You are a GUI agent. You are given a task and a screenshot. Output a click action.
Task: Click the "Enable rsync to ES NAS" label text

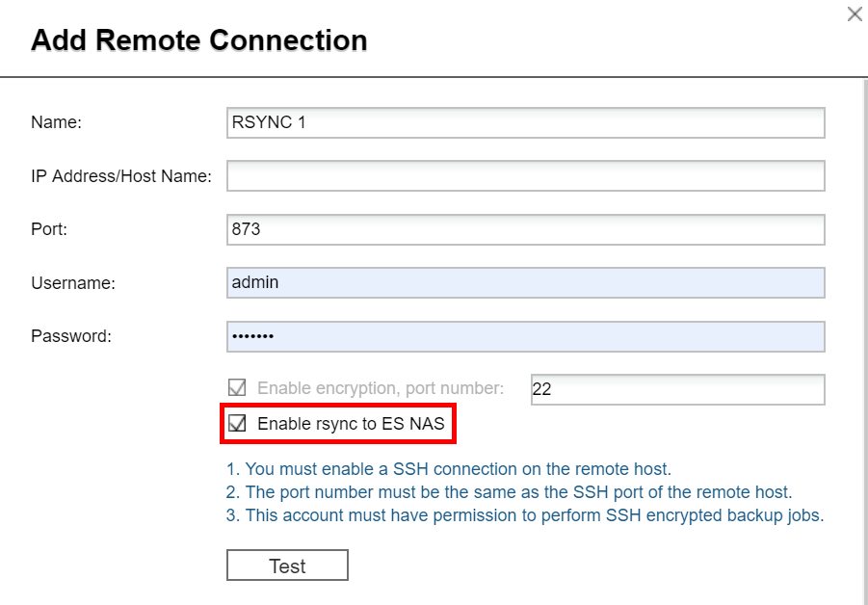(x=351, y=424)
